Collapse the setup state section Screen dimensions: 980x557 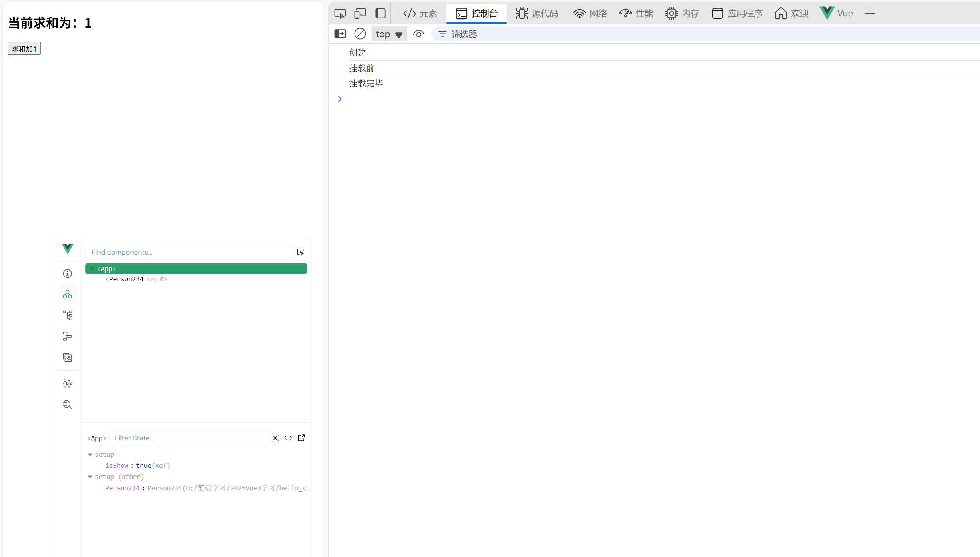pos(90,455)
